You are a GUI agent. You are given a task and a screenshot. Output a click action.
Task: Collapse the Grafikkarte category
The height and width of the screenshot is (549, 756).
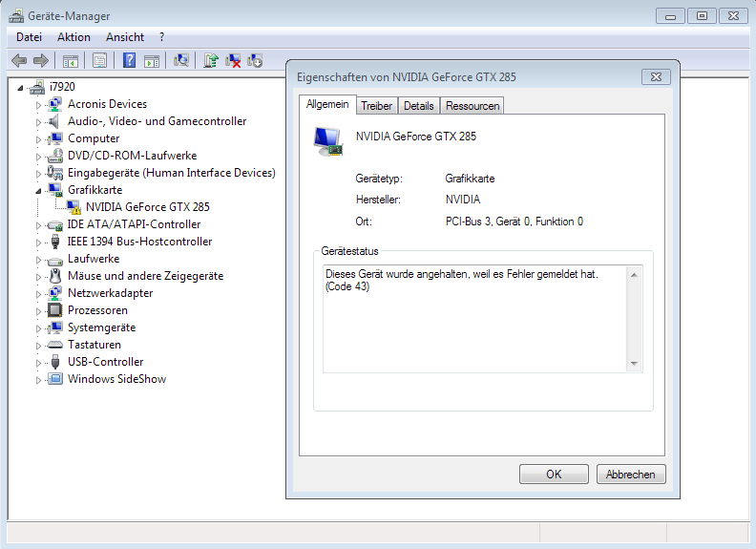tap(39, 190)
